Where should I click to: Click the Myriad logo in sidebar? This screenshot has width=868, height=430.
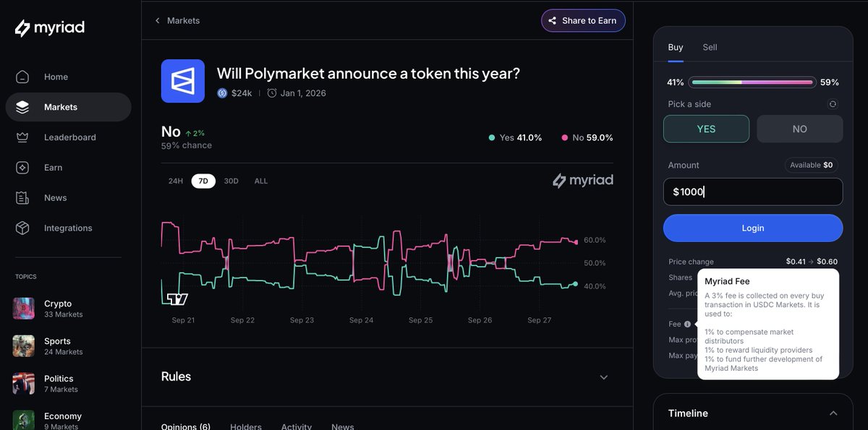tap(50, 28)
